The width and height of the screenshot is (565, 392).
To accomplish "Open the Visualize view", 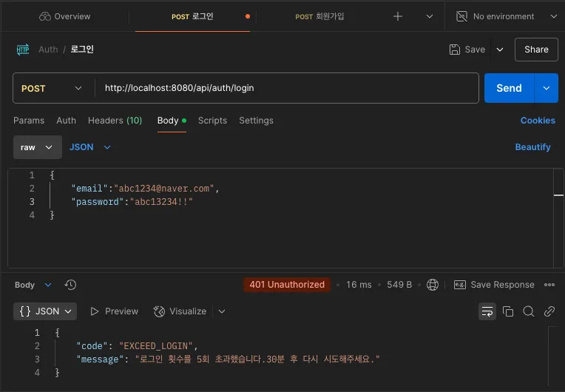I will pyautogui.click(x=180, y=311).
